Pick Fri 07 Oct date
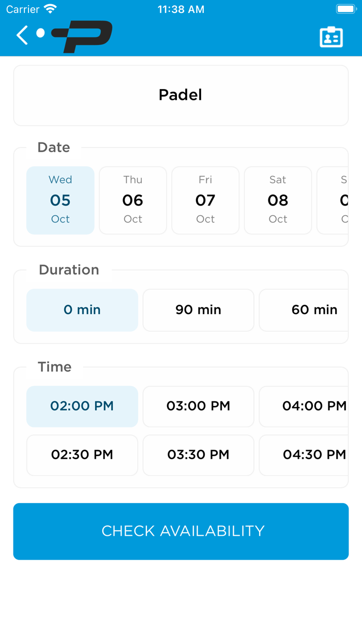 [205, 200]
